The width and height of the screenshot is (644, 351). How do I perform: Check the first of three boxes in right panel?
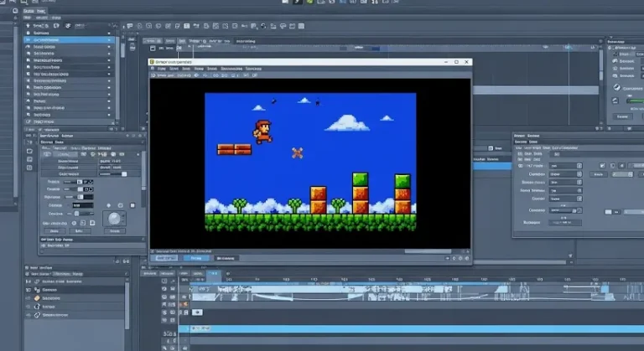603,165
